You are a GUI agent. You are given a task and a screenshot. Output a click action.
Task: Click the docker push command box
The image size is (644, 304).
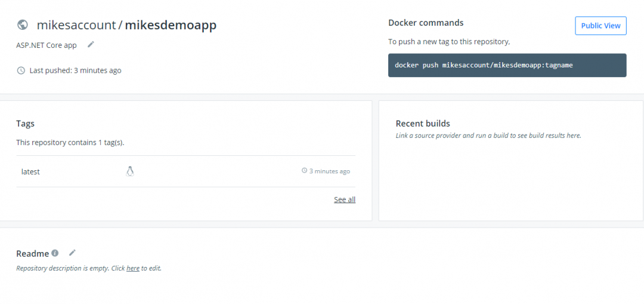click(507, 65)
